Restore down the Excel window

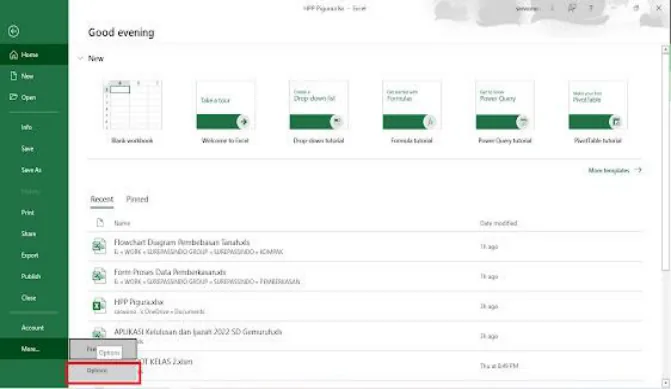[x=636, y=8]
